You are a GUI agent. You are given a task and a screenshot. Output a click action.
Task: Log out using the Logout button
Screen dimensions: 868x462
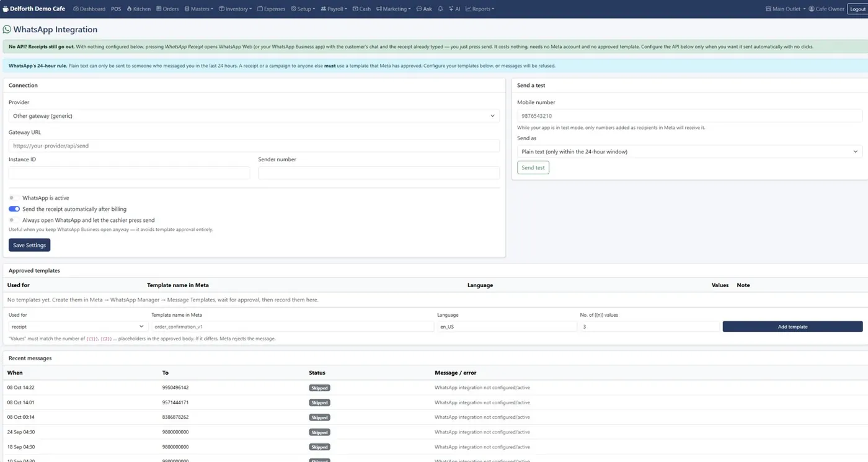[x=856, y=9]
